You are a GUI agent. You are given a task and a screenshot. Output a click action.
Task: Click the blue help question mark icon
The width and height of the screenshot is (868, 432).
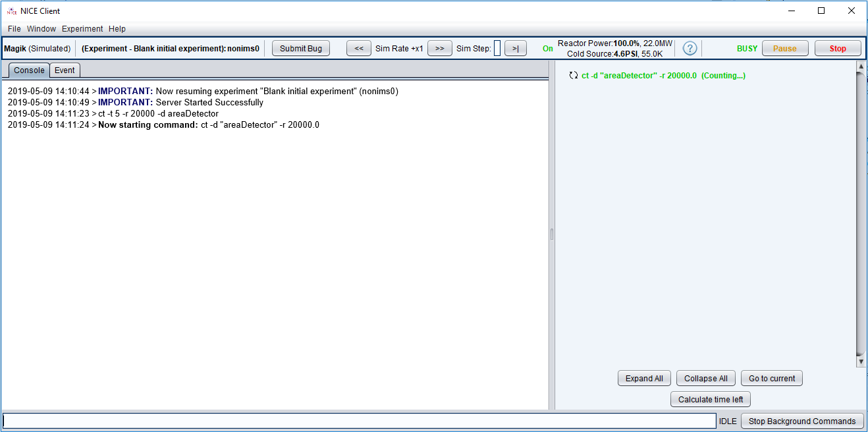tap(690, 49)
